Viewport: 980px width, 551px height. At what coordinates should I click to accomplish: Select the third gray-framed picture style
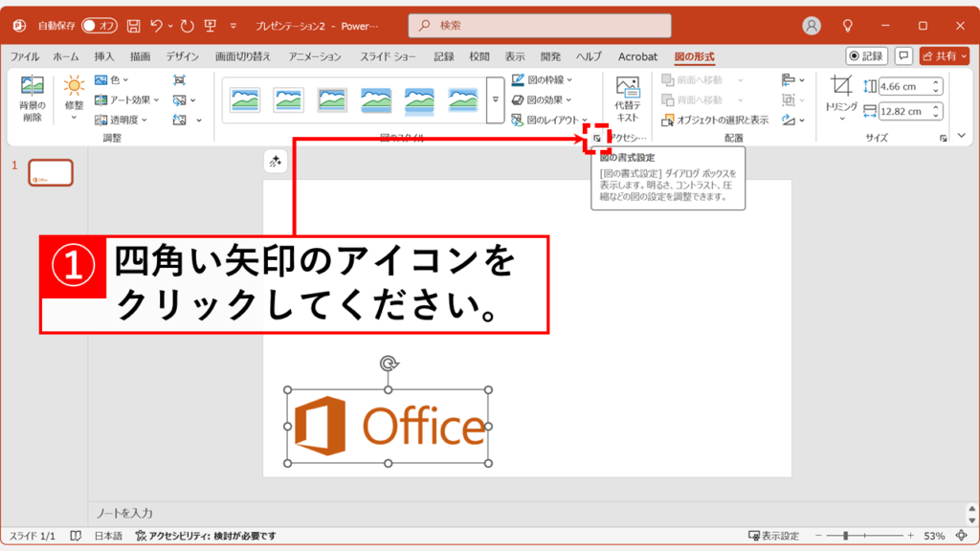(332, 99)
